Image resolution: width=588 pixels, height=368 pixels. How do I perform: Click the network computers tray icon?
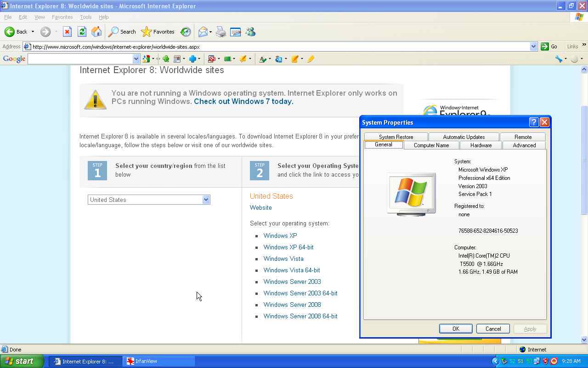click(537, 361)
